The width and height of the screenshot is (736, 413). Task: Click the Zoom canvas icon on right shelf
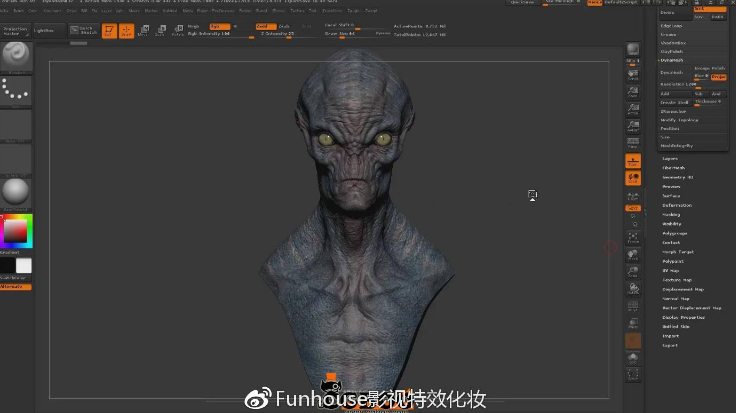point(633,92)
